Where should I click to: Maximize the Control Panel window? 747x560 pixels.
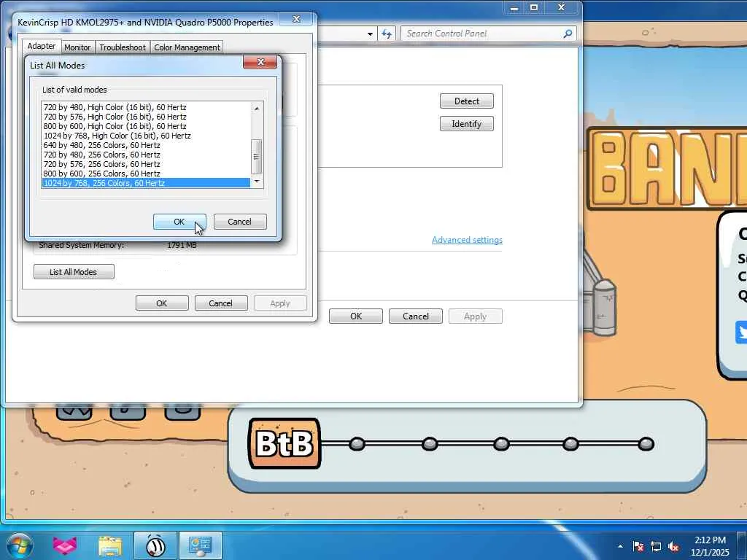(x=534, y=7)
